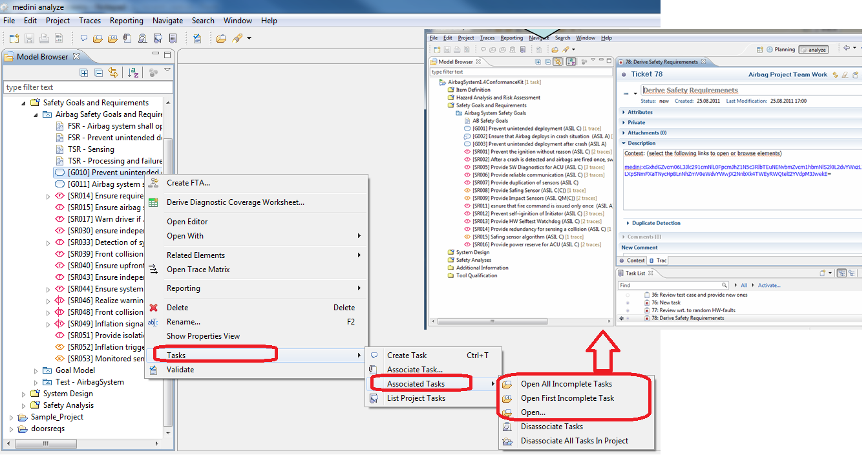
Task: Click the Expand All icon in Model Browser
Action: (84, 73)
